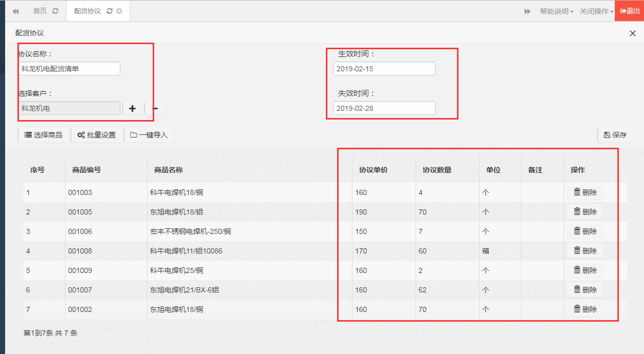
Task: Click the tab-scroll-right double arrow icon
Action: point(527,11)
